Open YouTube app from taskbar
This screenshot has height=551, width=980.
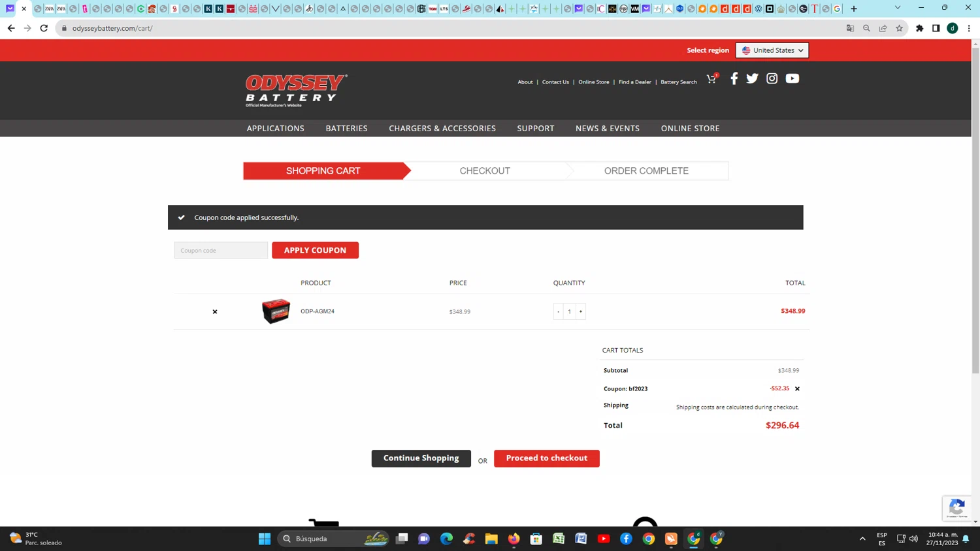[604, 539]
